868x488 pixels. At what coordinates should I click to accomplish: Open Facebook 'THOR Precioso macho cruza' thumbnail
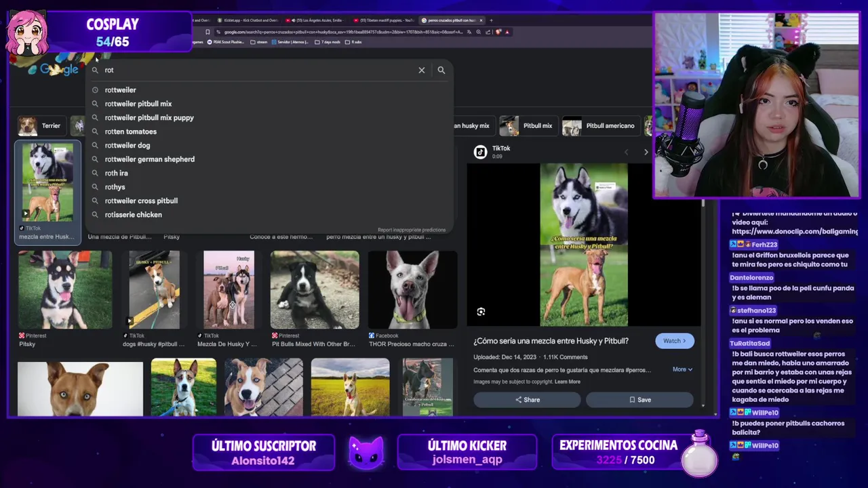412,290
